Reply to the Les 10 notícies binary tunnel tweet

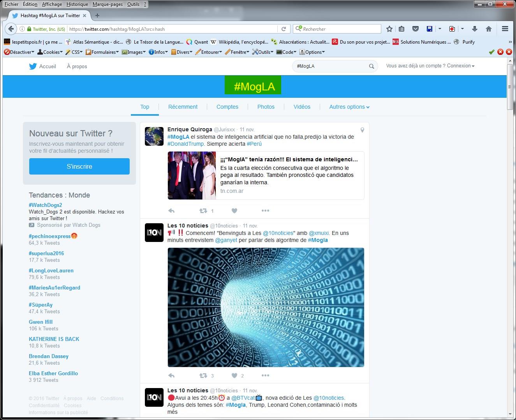171,376
